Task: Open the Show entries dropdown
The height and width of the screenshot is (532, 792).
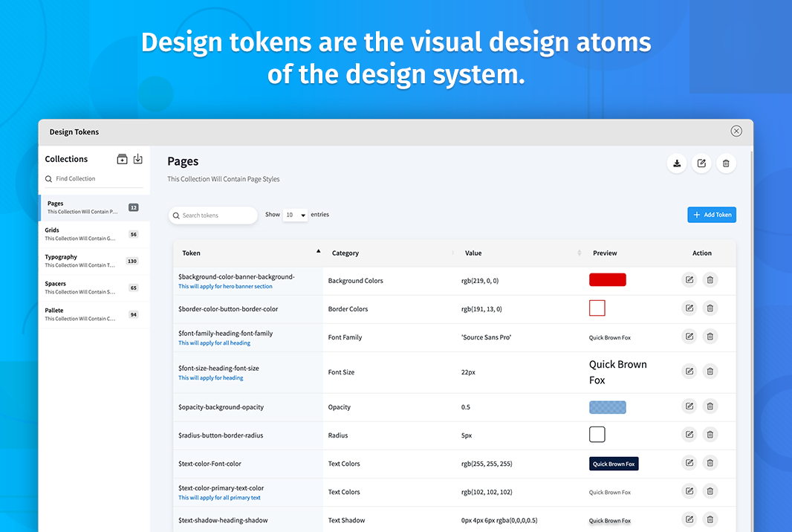Action: click(x=295, y=214)
